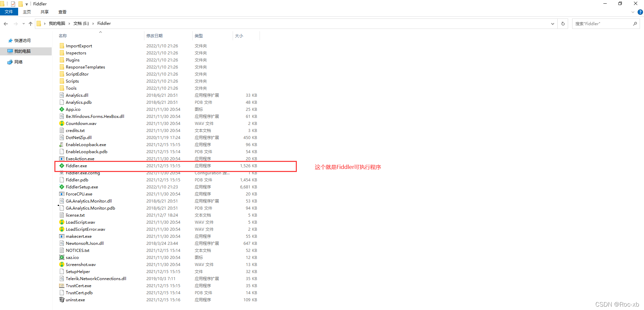
Task: Sort by 类型 column header
Action: coord(199,36)
